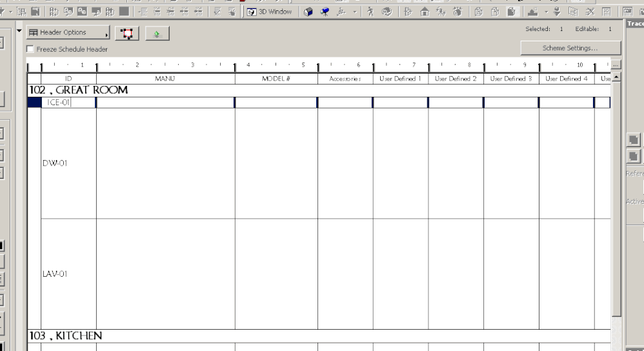Switch to the blue house axonometry view icon
Image resolution: width=644 pixels, height=351 pixels.
(x=308, y=12)
